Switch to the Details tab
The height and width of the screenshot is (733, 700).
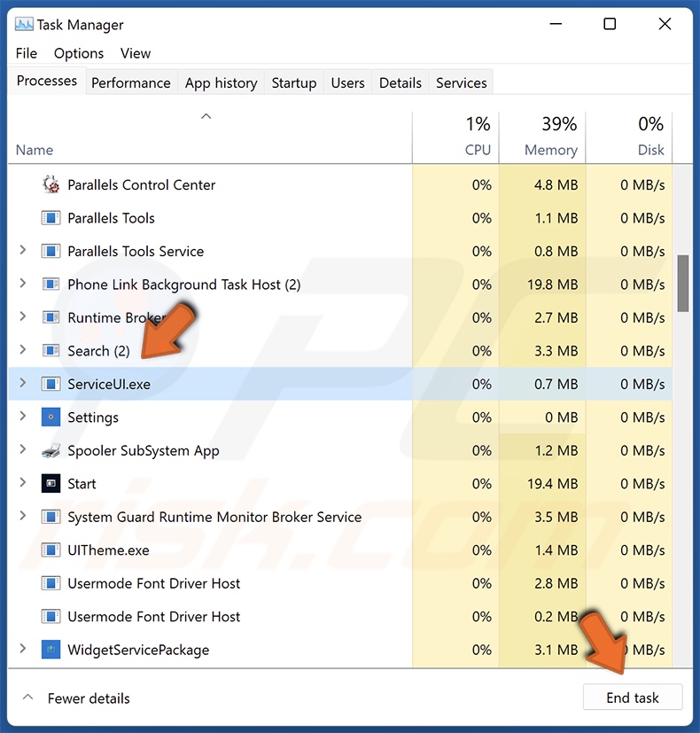pyautogui.click(x=401, y=82)
